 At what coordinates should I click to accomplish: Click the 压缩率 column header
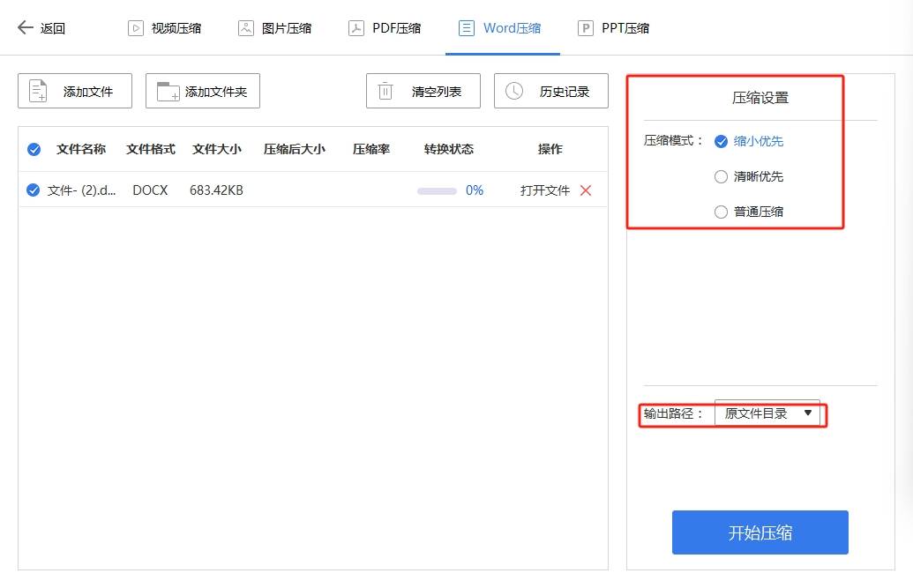pos(370,149)
